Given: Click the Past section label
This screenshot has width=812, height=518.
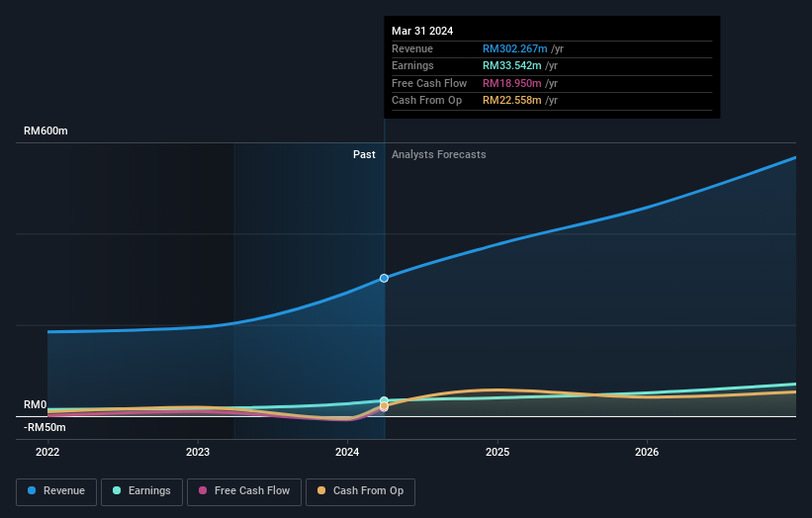Looking at the screenshot, I should (x=364, y=154).
